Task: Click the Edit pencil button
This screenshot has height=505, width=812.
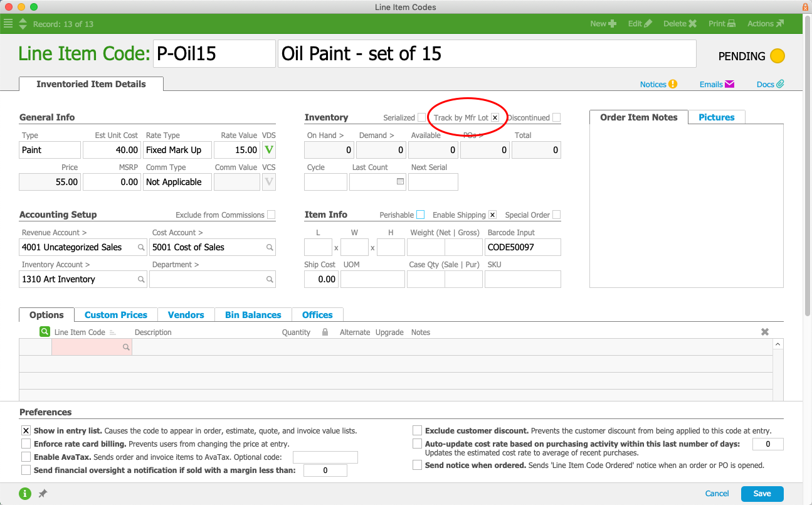Action: click(640, 24)
